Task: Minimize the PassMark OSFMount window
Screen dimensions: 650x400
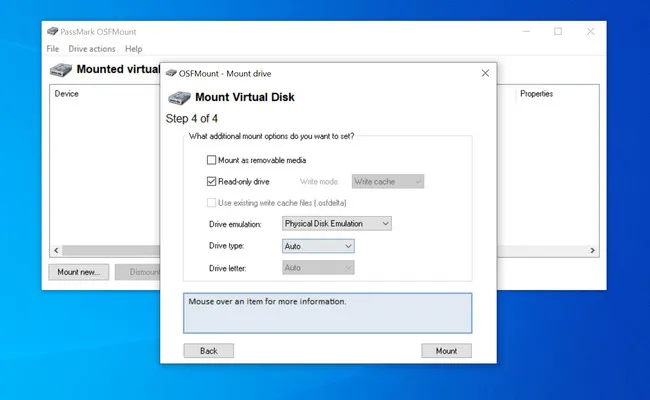Action: [x=526, y=32]
